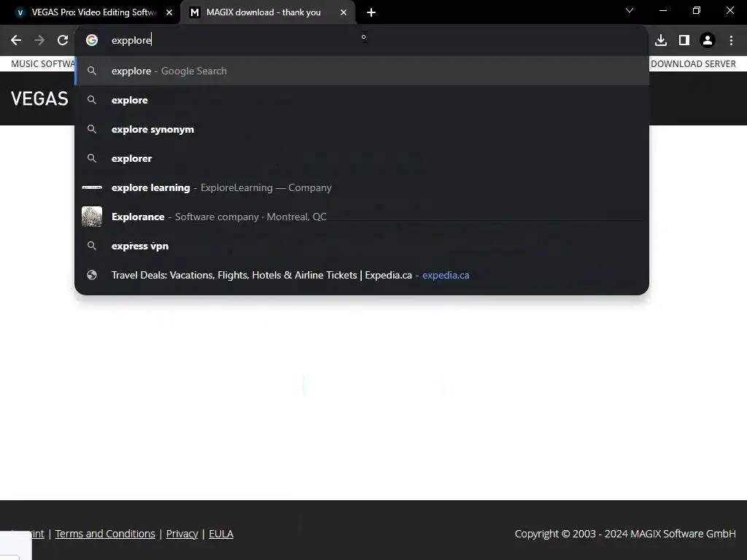Click the browser Back arrow
The image size is (747, 560).
(16, 41)
